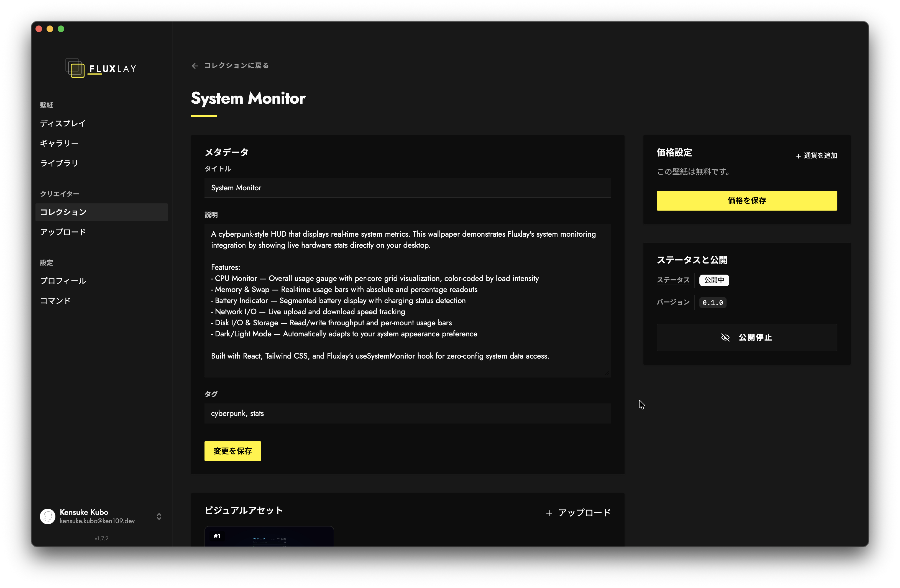Click the 0.1.0 version badge

(x=712, y=303)
